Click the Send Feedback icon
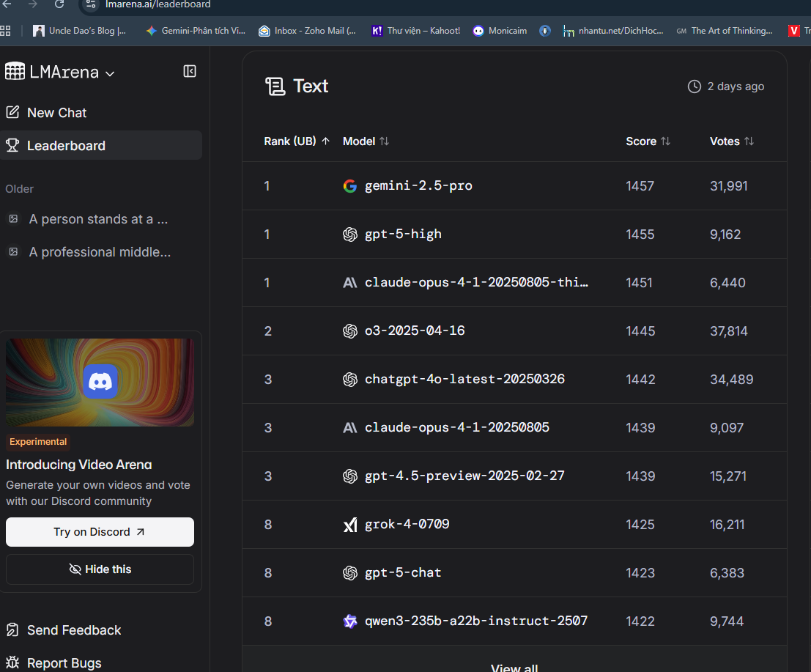 (x=12, y=630)
